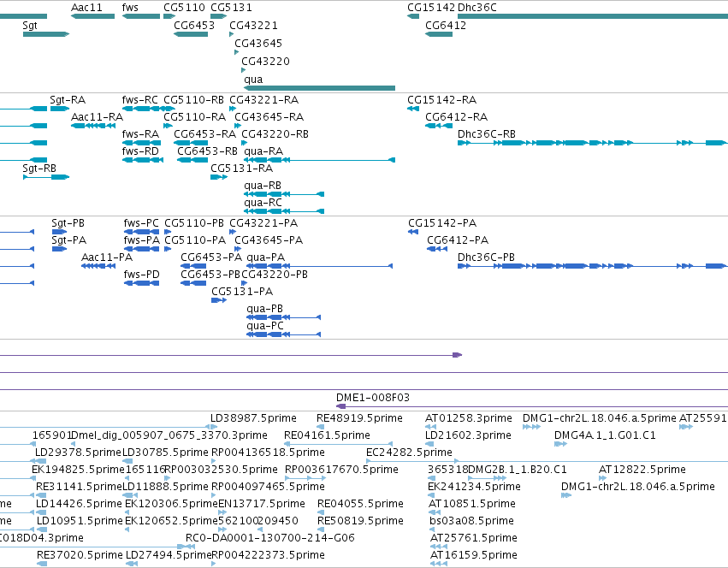
Task: Click the Aac11 gene label
Action: click(x=86, y=8)
